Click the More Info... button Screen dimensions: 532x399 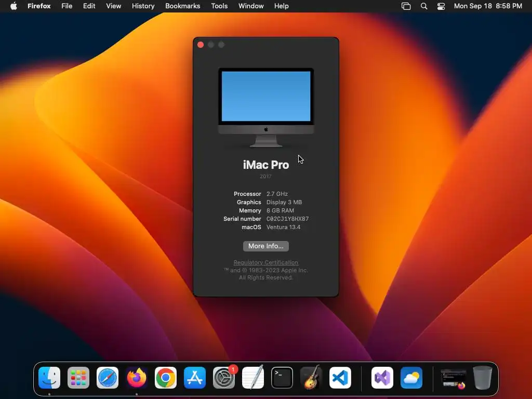[x=266, y=246]
